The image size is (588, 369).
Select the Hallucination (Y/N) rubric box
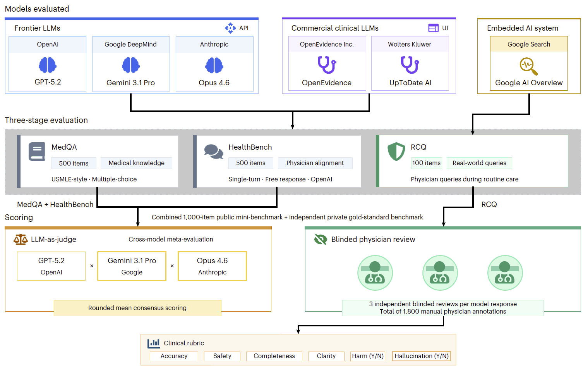422,356
